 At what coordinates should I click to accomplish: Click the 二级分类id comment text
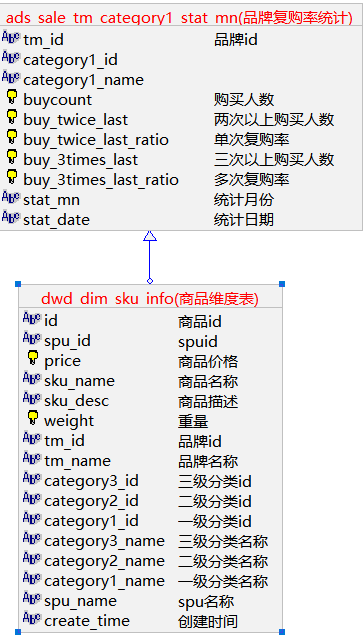215,501
